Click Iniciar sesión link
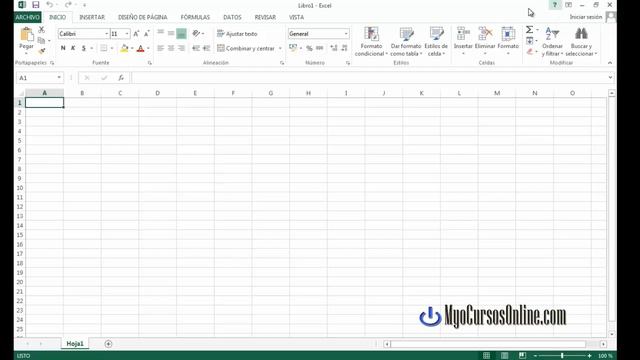The height and width of the screenshot is (360, 640). pyautogui.click(x=586, y=17)
